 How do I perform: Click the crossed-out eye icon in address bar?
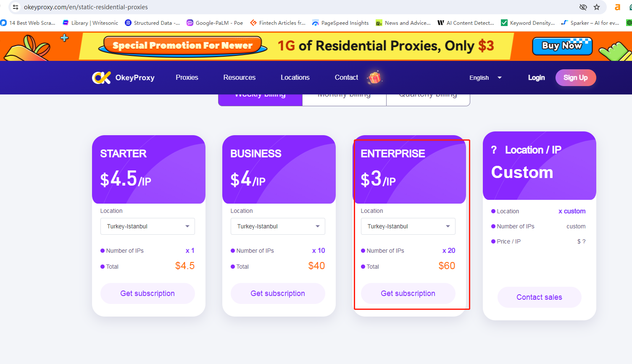tap(583, 7)
